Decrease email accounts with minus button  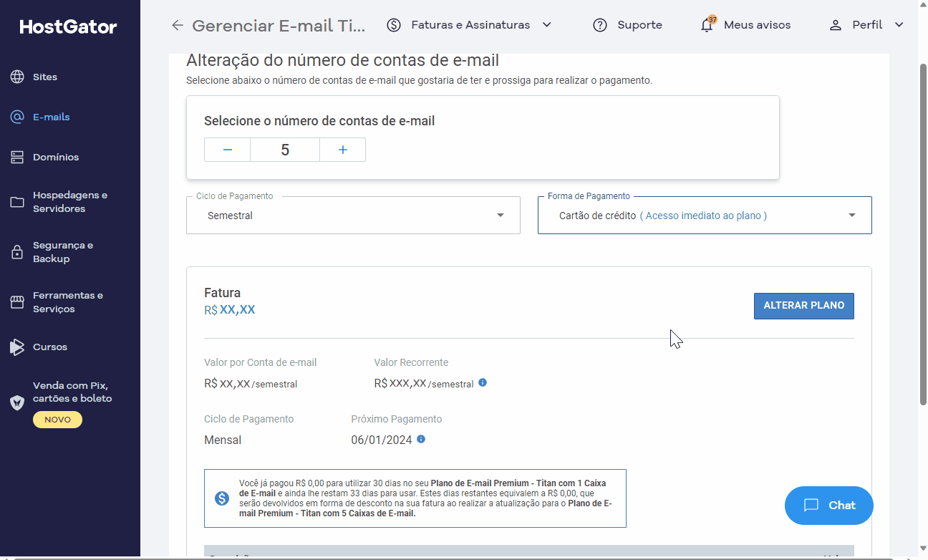pyautogui.click(x=228, y=150)
